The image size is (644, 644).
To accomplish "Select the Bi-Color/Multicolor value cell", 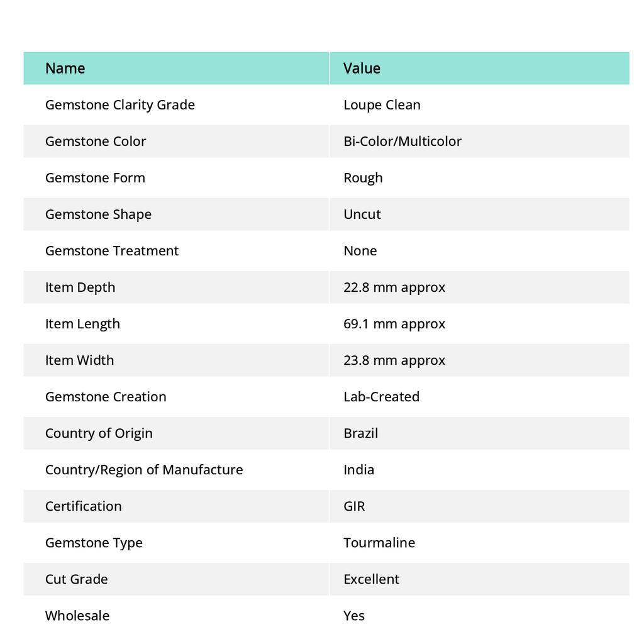I will pos(479,142).
